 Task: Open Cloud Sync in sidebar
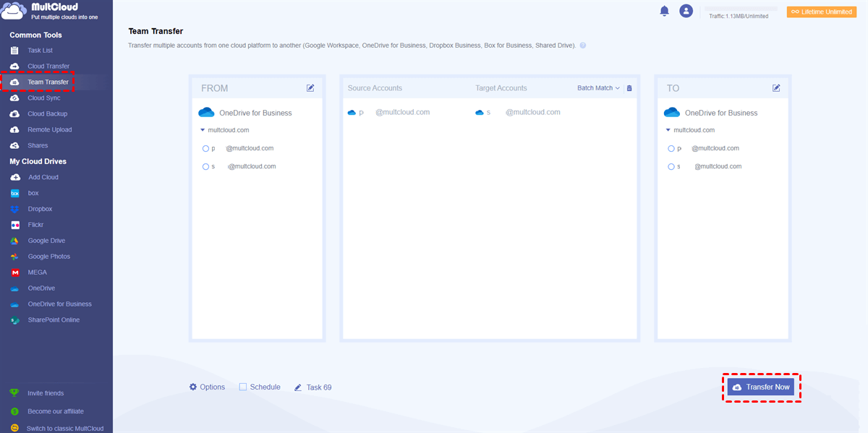click(44, 98)
